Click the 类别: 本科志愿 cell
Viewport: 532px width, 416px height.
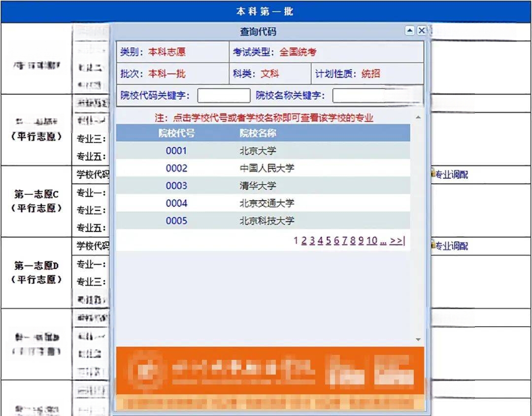pyautogui.click(x=173, y=52)
